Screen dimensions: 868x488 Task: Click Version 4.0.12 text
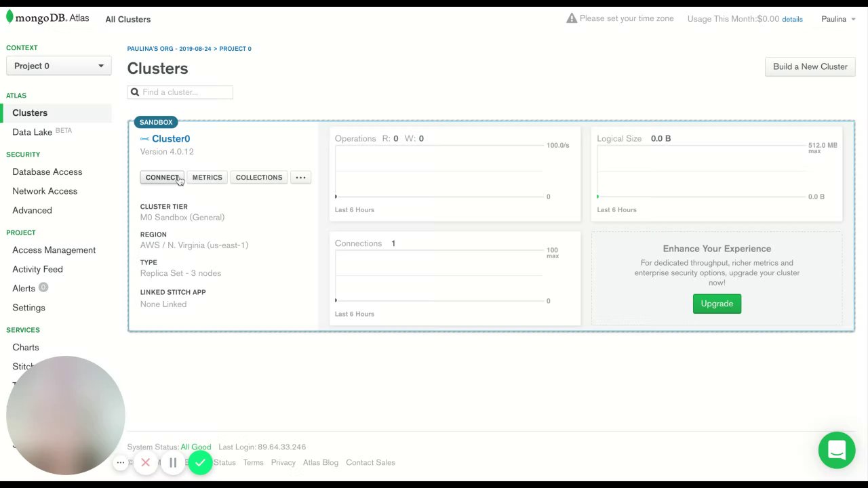pos(167,152)
